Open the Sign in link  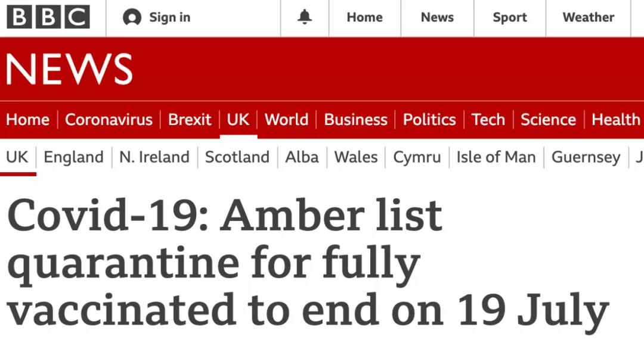169,17
